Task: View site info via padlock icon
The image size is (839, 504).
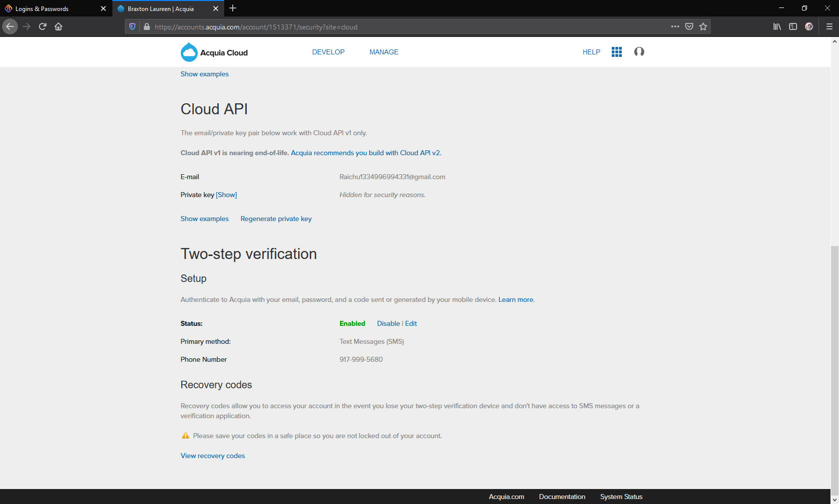Action: click(147, 27)
